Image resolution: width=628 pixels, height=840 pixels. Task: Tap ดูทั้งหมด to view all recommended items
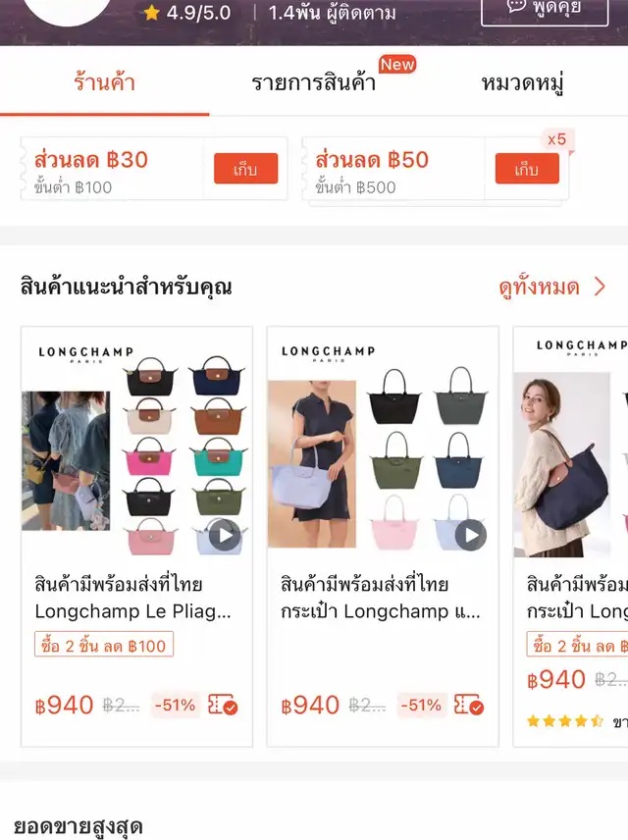pos(539,288)
